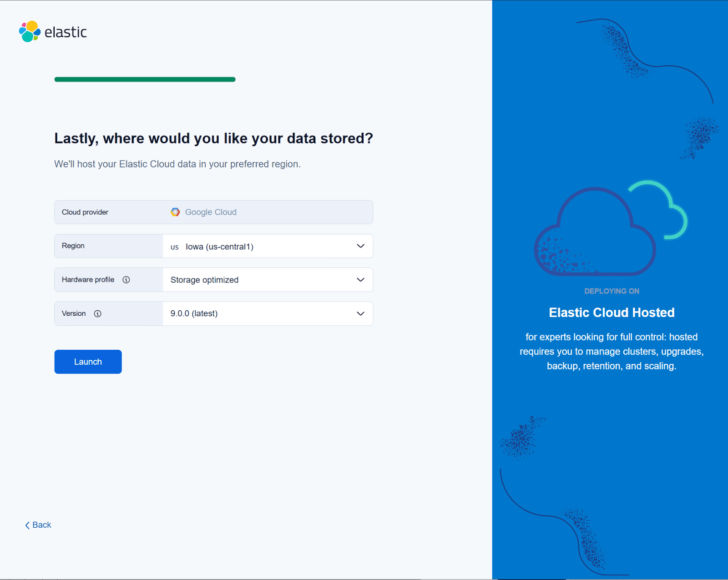The height and width of the screenshot is (580, 728).
Task: Open the Region dropdown
Action: [360, 246]
